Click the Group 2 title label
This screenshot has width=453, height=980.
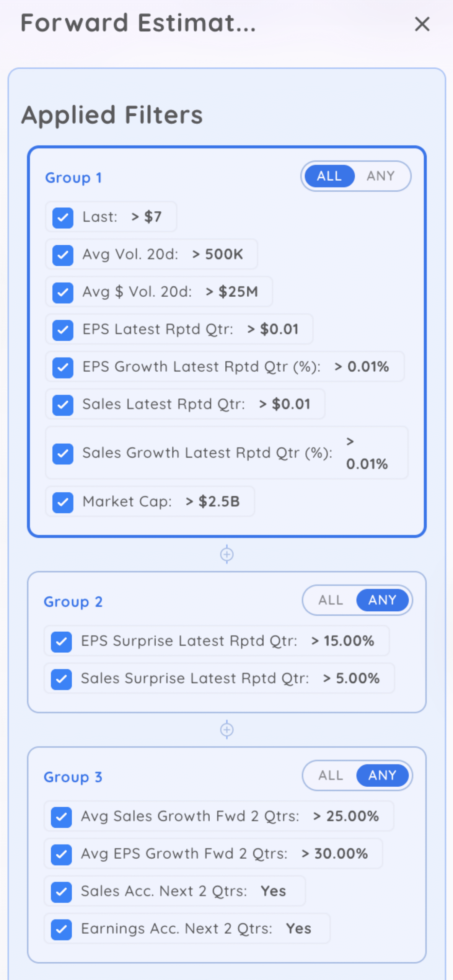pos(73,602)
